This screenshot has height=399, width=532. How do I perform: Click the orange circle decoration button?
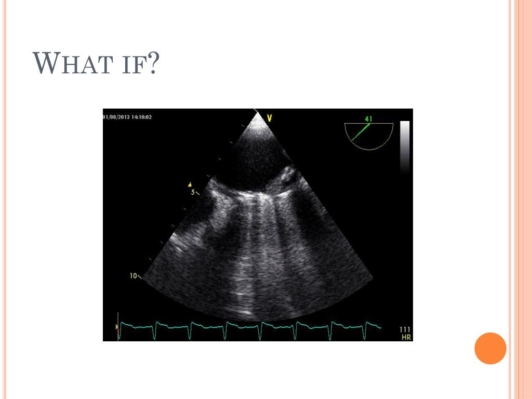click(x=490, y=348)
